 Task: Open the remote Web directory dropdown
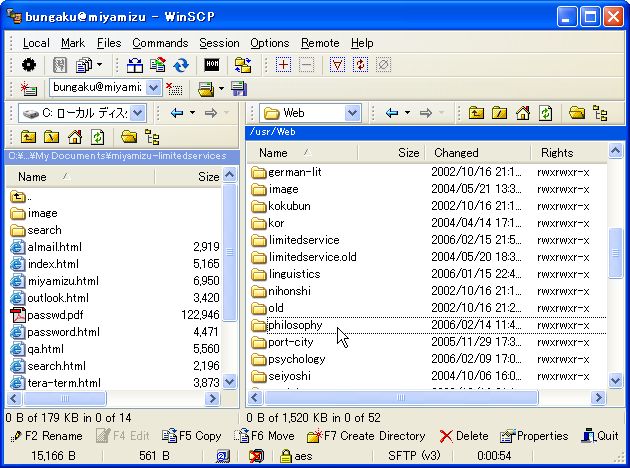(352, 113)
